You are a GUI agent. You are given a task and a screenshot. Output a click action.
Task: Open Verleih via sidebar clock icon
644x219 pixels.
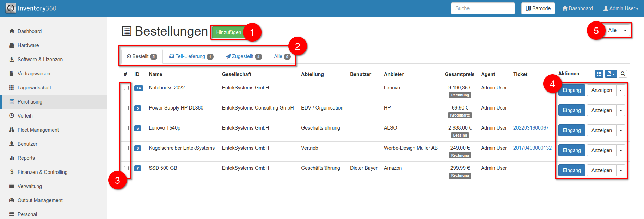tap(12, 115)
